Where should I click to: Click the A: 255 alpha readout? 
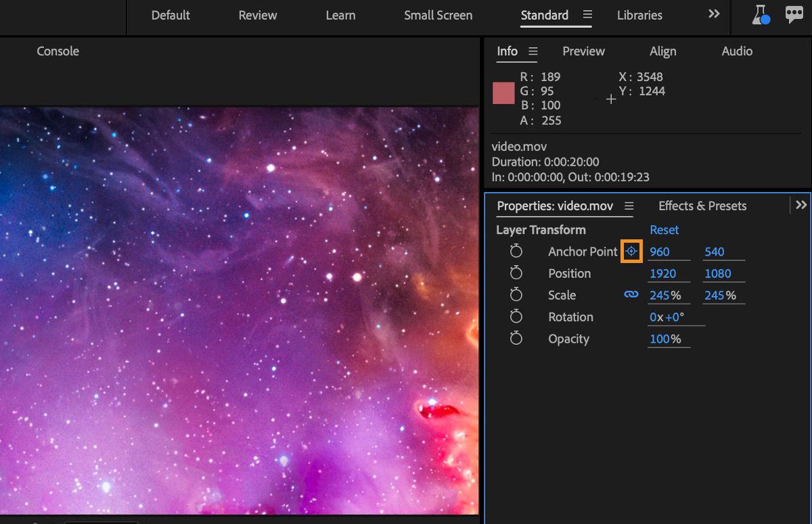(x=541, y=120)
